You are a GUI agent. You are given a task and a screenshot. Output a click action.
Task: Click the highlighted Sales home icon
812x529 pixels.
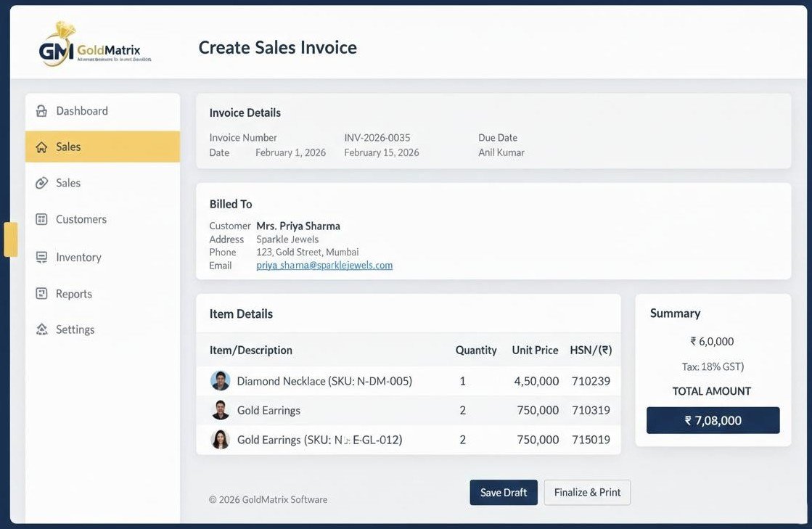tap(41, 147)
